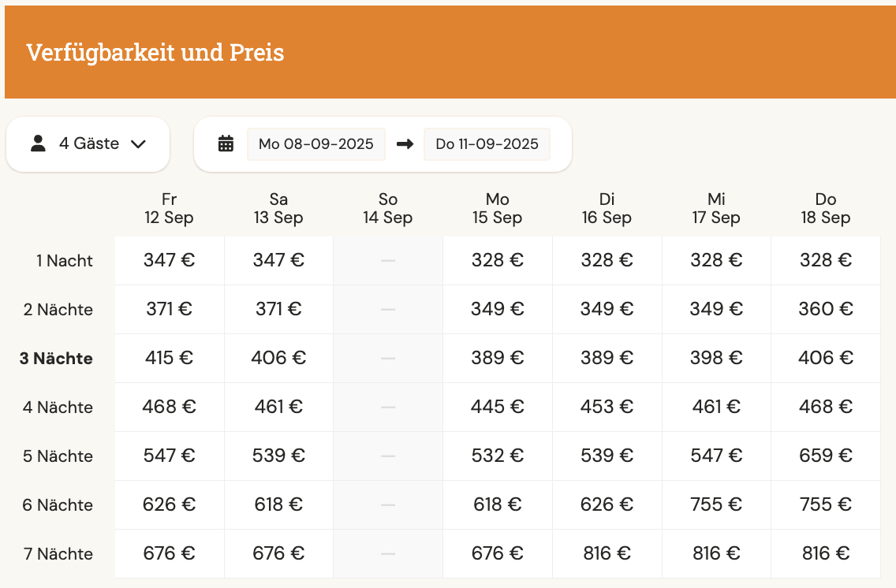Select 360 € for 2 Nächte on Do 18 Sep
Image resolution: width=896 pixels, height=588 pixels.
pos(826,310)
